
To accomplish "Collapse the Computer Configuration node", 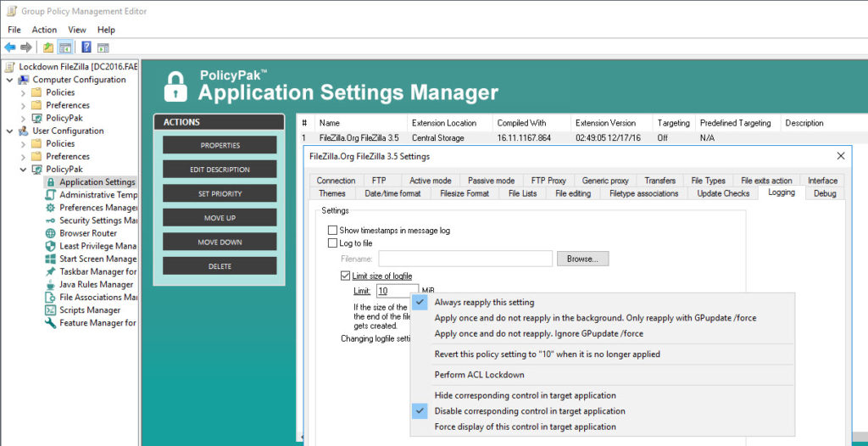I will point(10,80).
